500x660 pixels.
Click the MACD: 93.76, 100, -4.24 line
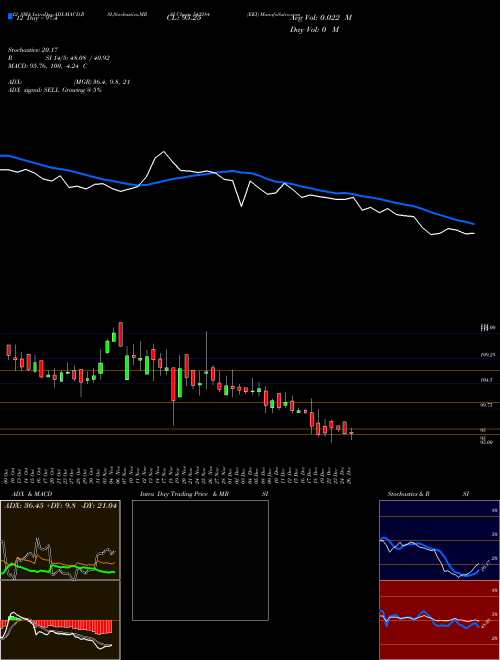(48, 66)
